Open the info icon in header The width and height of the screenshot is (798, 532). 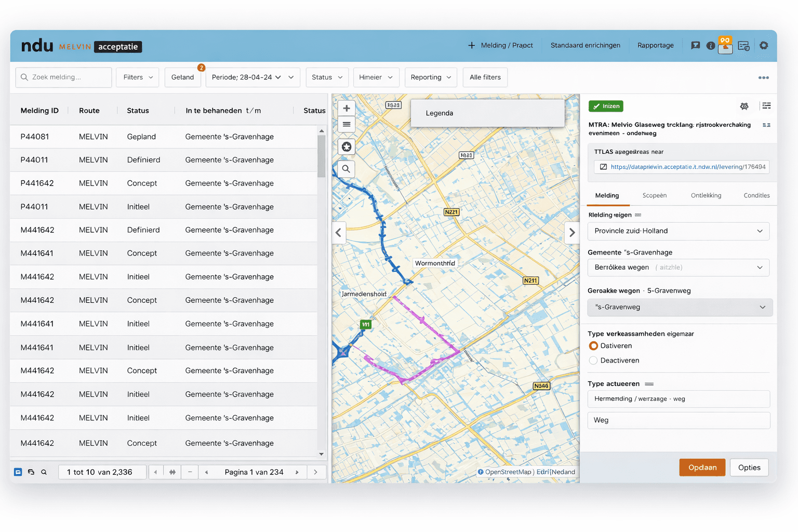tap(710, 46)
